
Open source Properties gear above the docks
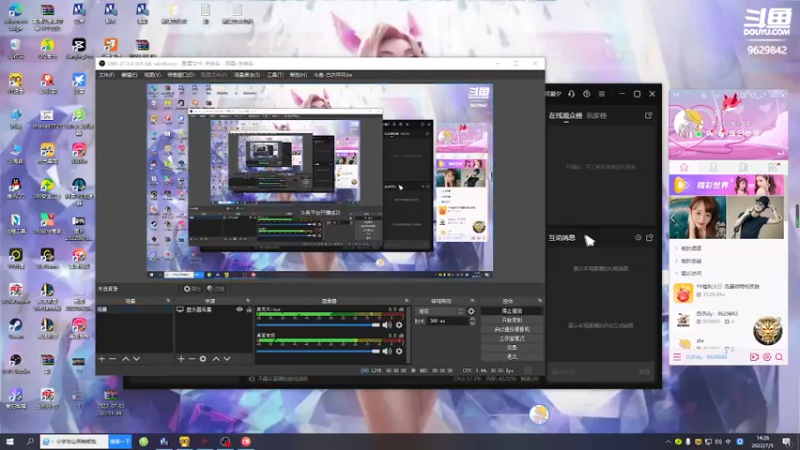pyautogui.click(x=192, y=289)
